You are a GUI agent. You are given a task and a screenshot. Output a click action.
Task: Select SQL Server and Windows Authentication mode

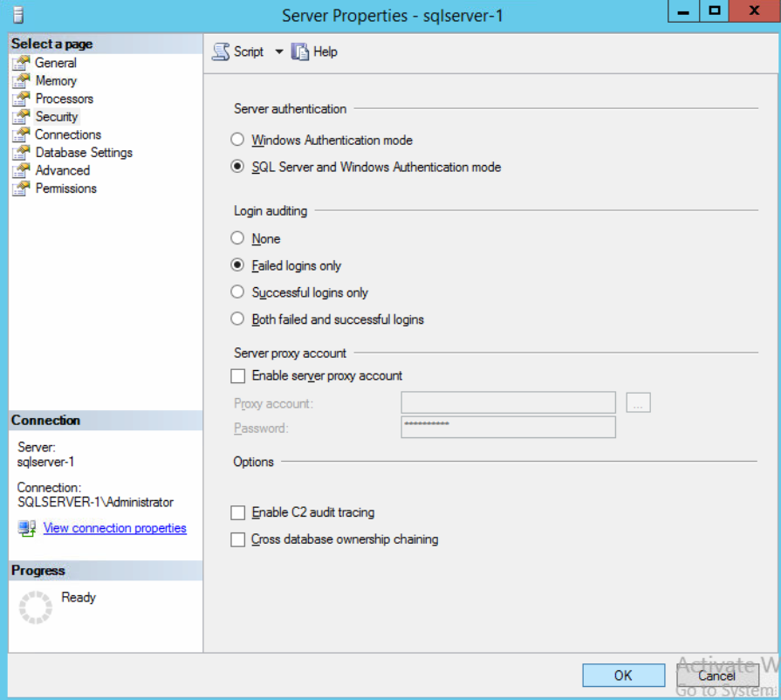coord(237,167)
